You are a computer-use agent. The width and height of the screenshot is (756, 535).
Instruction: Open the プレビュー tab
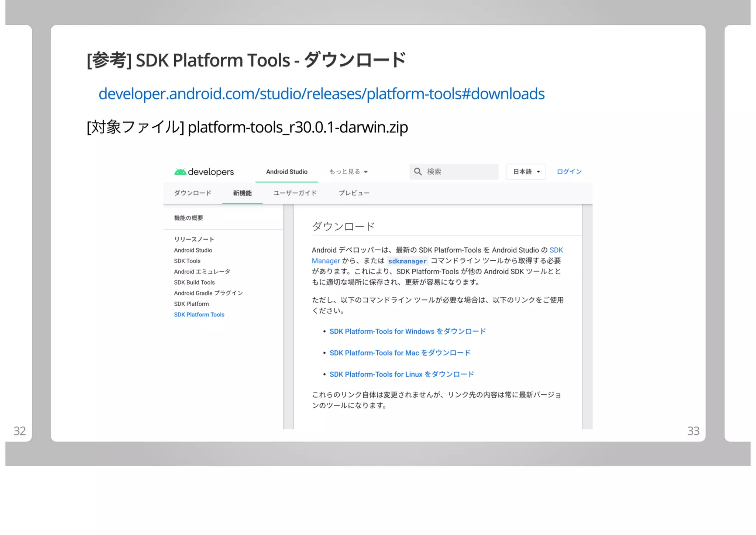coord(354,193)
